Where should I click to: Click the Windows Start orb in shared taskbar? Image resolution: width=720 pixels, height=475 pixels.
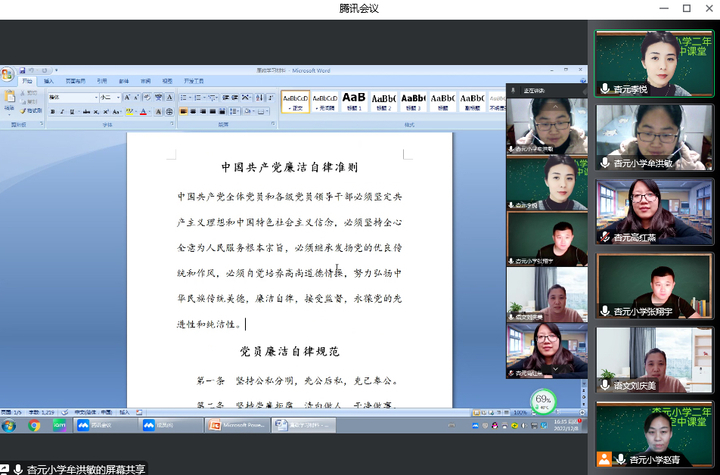pos(8,425)
